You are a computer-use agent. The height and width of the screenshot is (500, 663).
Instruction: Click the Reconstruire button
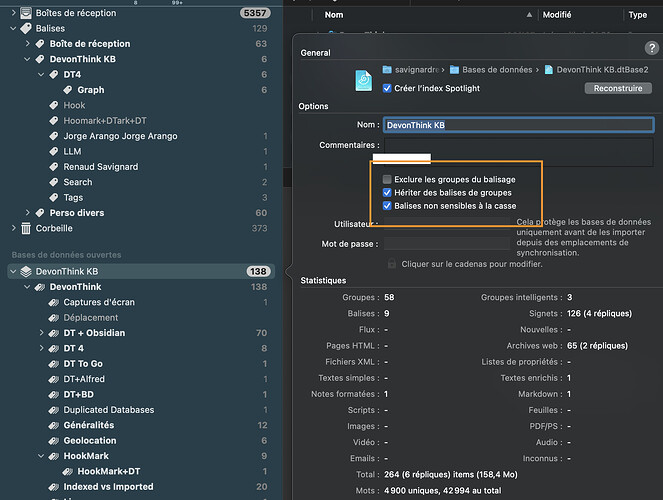[x=618, y=88]
